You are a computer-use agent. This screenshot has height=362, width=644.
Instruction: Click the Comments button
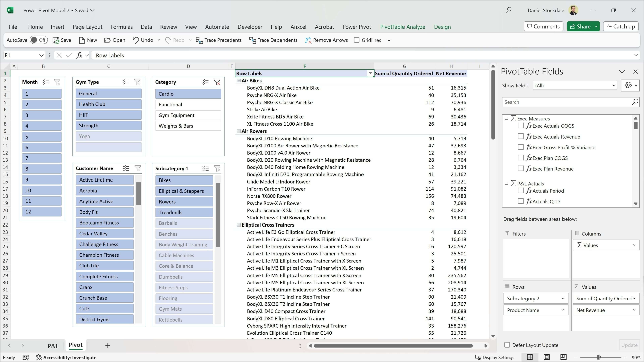(x=543, y=26)
